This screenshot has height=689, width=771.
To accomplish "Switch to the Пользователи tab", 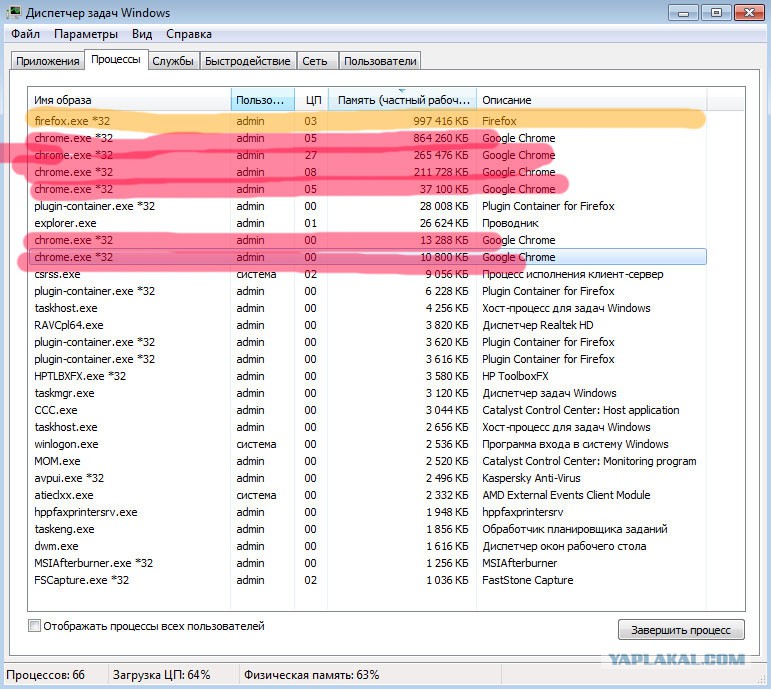I will click(x=380, y=61).
